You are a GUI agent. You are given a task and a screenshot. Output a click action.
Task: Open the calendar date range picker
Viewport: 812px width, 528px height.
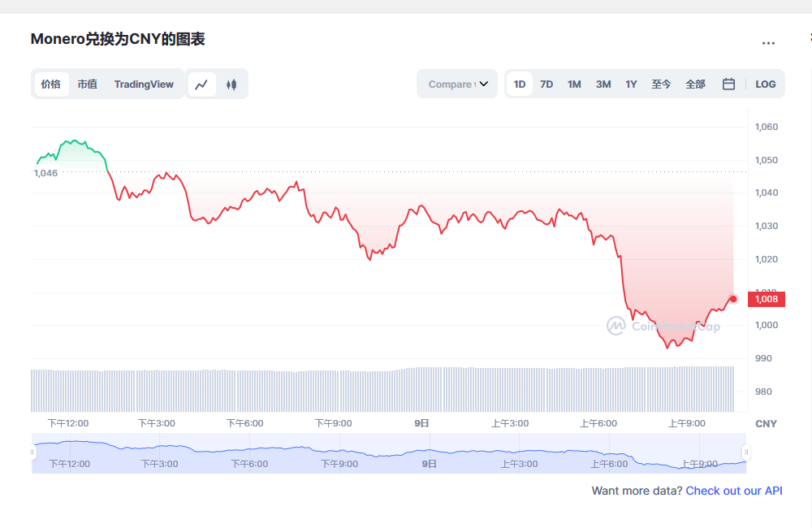(728, 84)
